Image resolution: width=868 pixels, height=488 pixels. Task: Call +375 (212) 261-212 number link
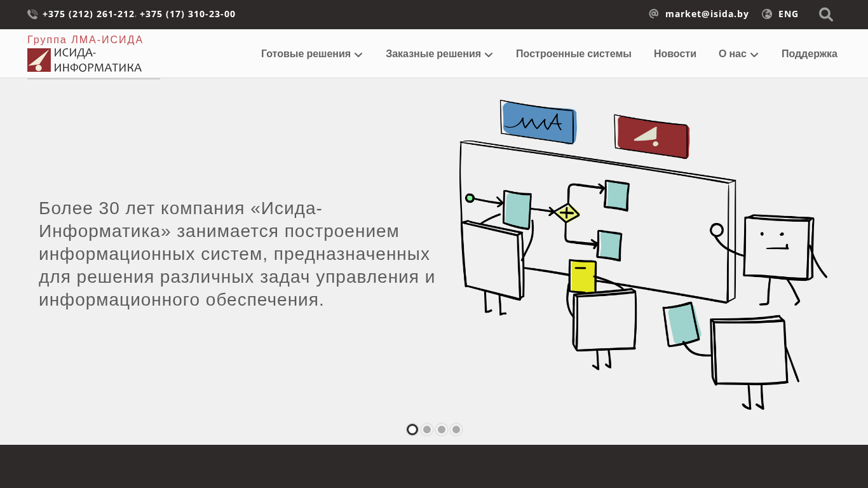click(88, 14)
